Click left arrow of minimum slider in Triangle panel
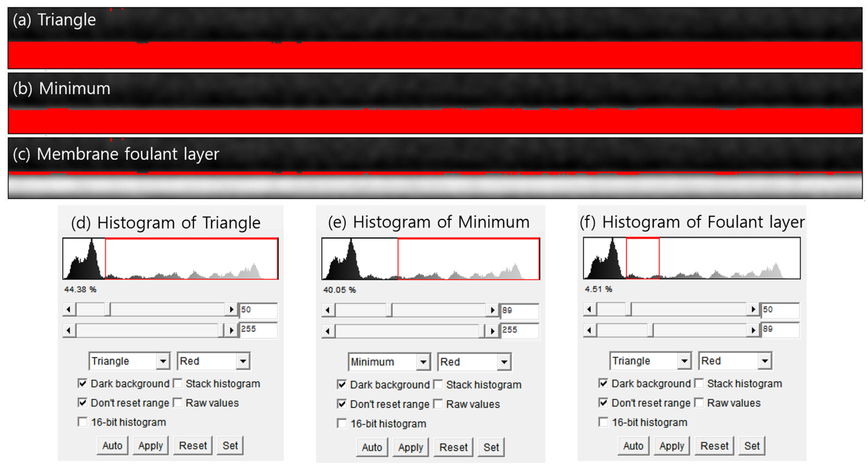868x472 pixels. click(x=69, y=309)
